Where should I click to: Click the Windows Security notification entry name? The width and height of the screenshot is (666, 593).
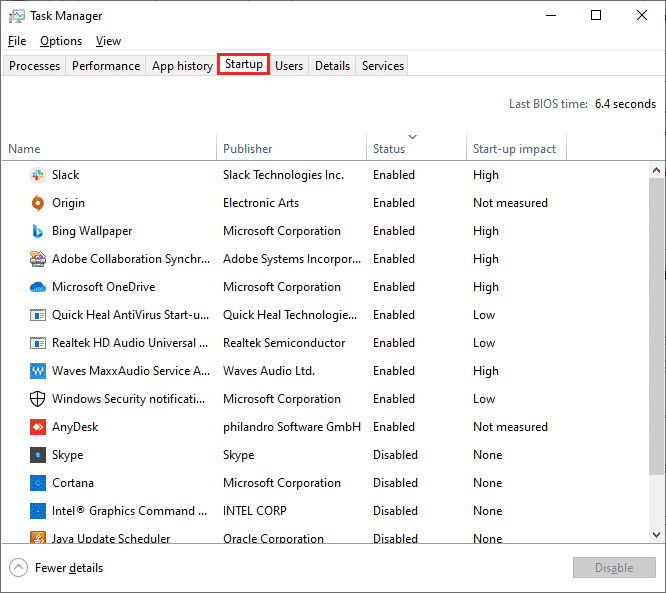[128, 399]
